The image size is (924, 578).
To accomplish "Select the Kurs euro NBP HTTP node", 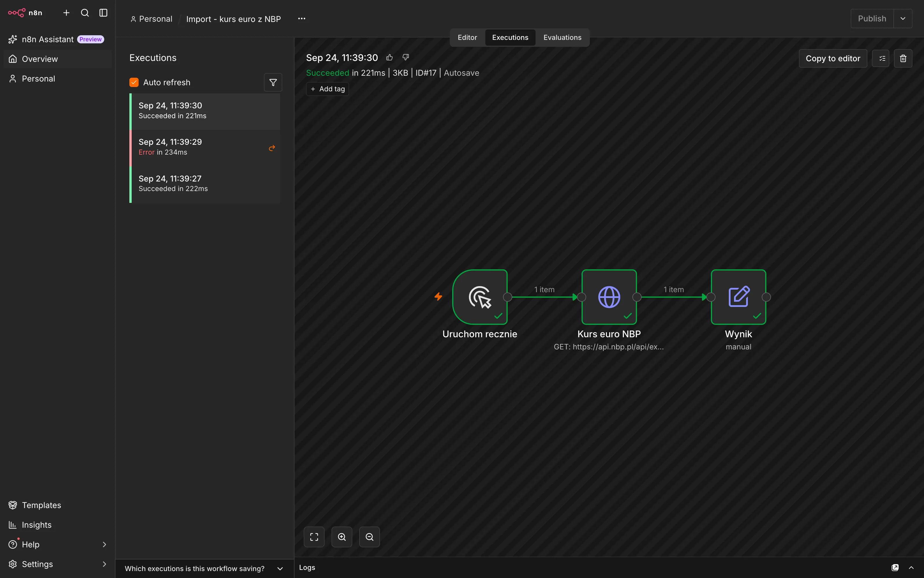I will 609,297.
